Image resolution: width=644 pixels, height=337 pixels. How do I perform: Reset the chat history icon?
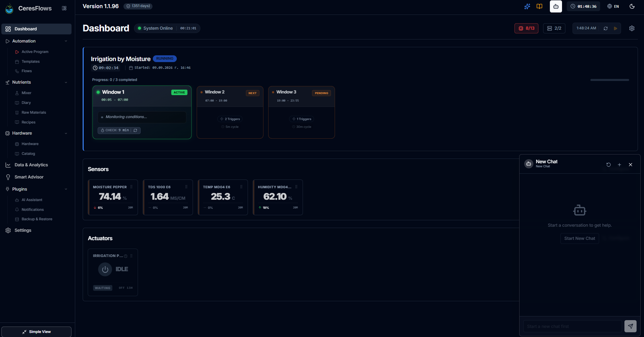pyautogui.click(x=609, y=165)
